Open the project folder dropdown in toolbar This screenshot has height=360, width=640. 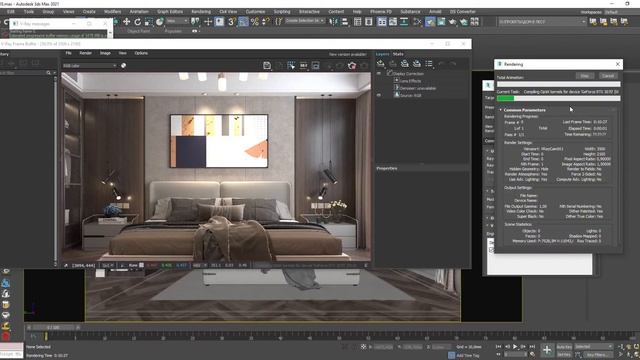(x=542, y=22)
